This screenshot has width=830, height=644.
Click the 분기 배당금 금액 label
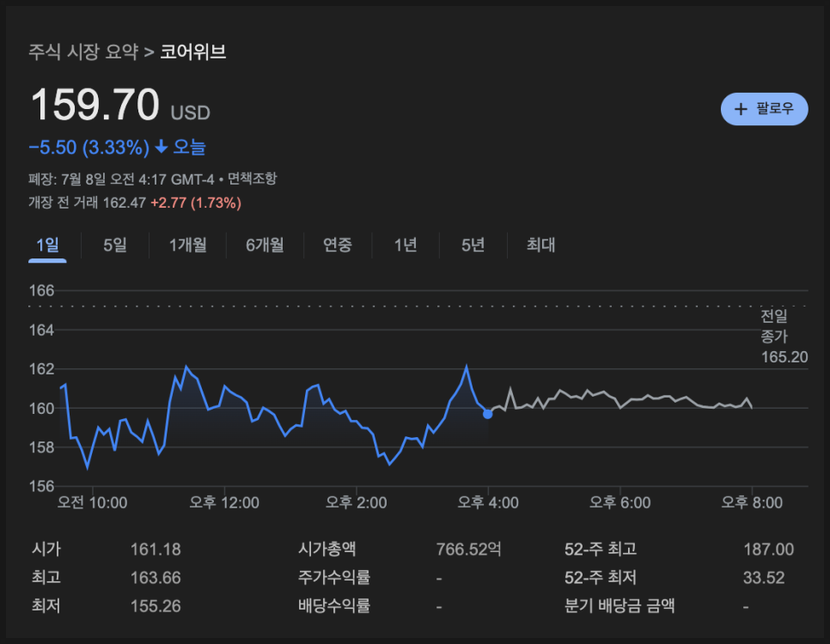[619, 605]
